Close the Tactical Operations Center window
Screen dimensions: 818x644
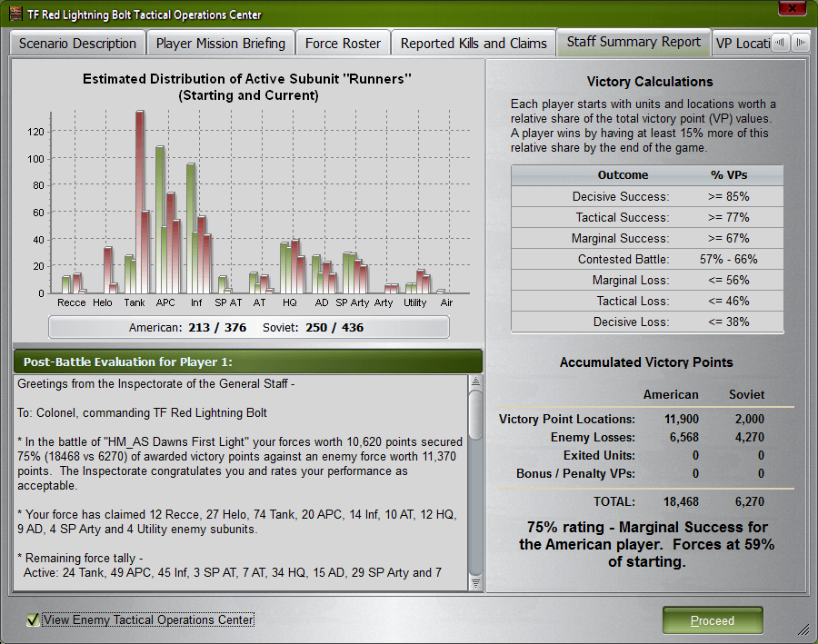[792, 8]
